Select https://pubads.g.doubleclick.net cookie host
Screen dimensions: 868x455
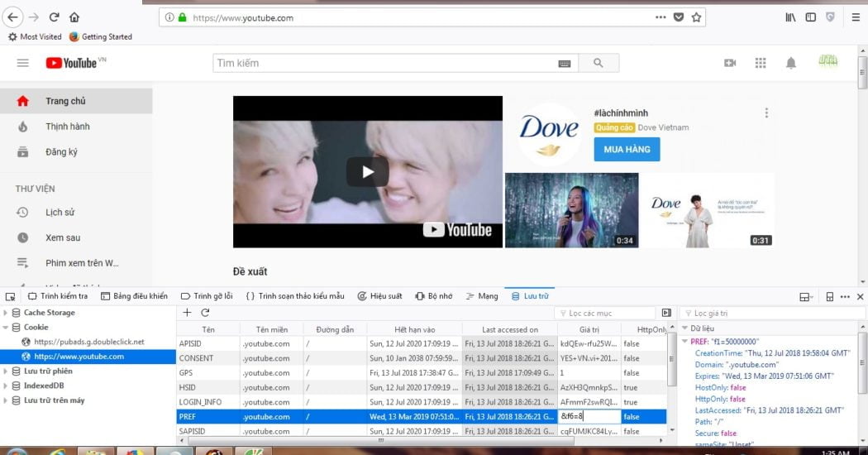(x=88, y=342)
